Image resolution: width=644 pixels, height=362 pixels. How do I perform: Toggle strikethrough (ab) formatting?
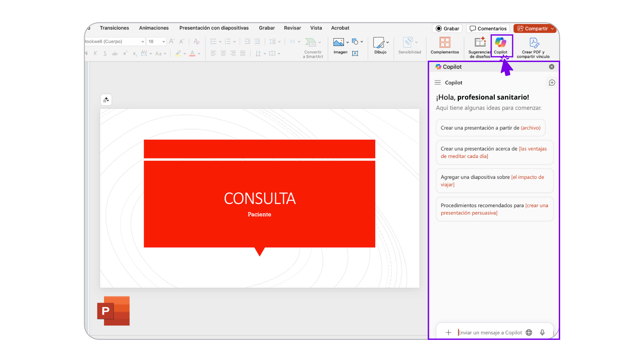click(x=115, y=53)
